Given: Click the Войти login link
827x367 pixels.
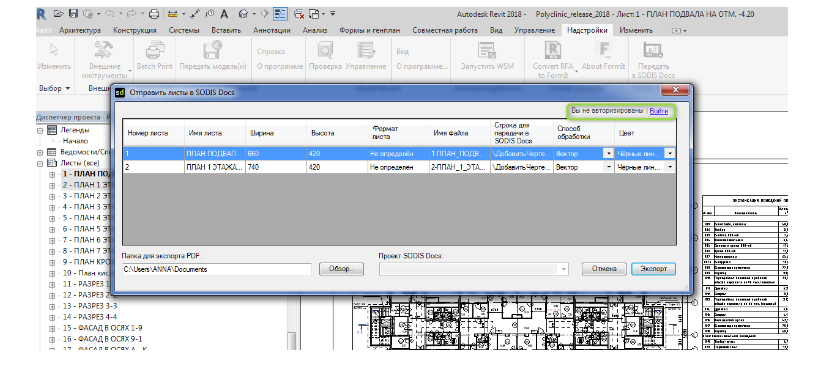Looking at the screenshot, I should click(x=659, y=111).
